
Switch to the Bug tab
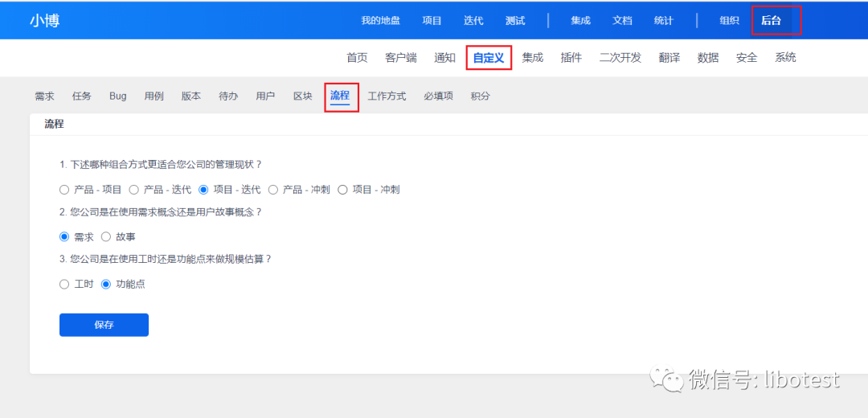point(118,96)
